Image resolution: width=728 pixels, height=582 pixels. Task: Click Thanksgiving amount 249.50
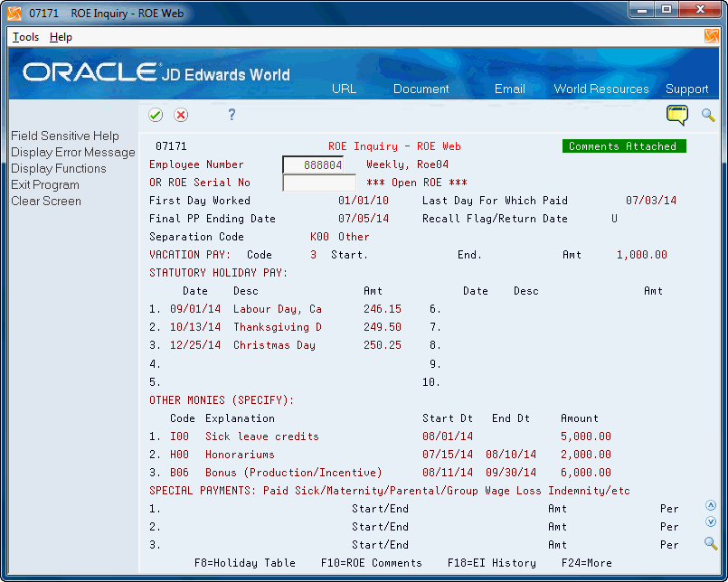(x=383, y=327)
